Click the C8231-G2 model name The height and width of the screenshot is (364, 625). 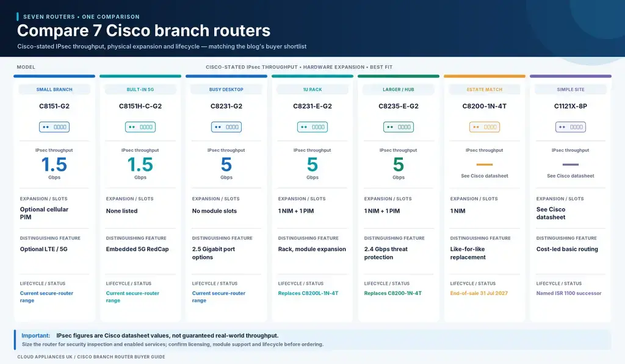click(226, 106)
